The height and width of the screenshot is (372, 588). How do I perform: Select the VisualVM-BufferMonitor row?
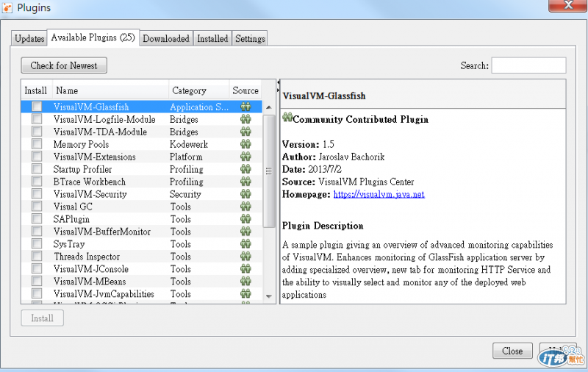142,232
